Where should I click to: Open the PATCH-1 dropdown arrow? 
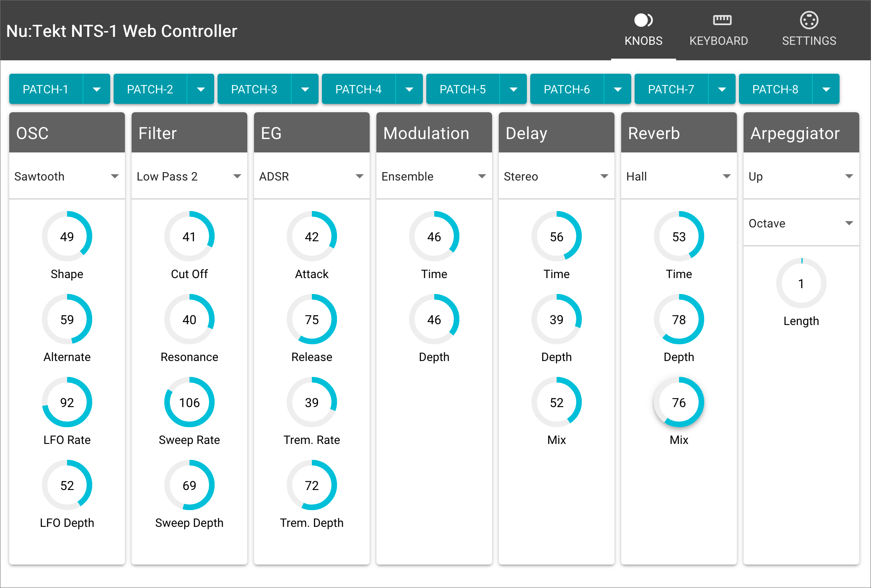click(x=96, y=89)
